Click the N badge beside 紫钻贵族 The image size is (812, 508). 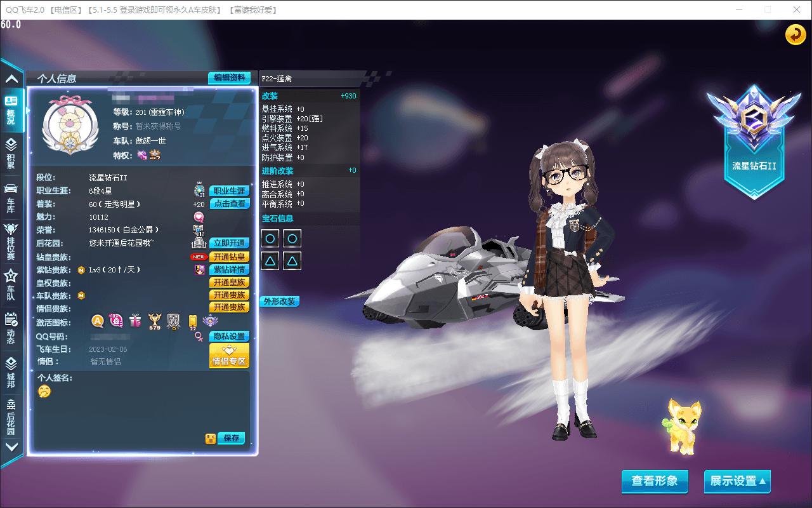(x=81, y=270)
